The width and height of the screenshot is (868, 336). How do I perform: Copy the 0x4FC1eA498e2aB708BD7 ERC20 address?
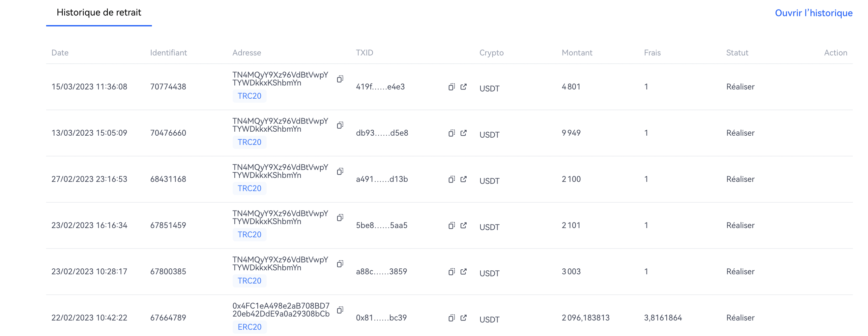pyautogui.click(x=340, y=310)
